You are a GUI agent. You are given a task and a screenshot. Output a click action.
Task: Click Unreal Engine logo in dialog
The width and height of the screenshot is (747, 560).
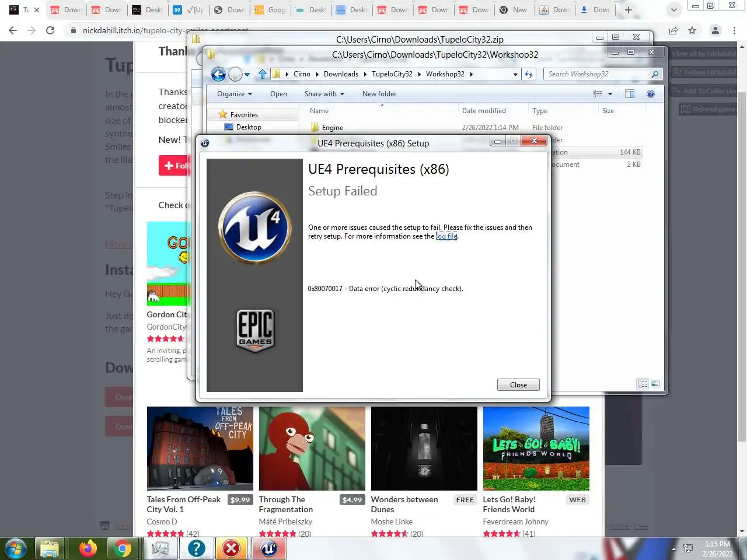click(255, 228)
